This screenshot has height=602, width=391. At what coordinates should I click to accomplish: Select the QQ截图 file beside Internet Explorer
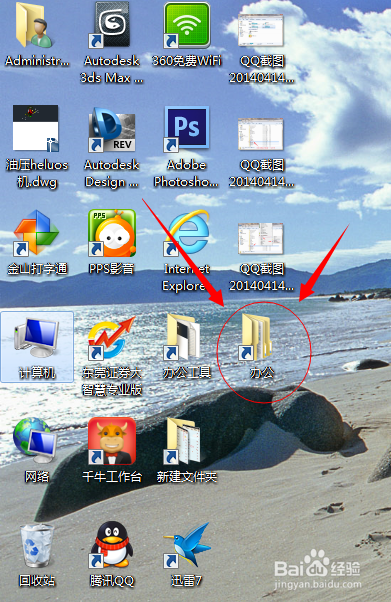click(261, 238)
